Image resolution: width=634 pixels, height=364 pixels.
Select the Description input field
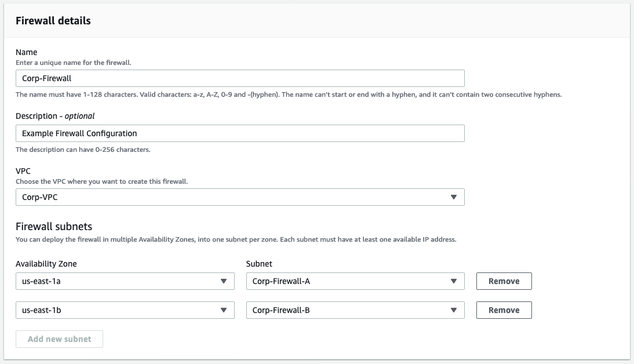[240, 133]
